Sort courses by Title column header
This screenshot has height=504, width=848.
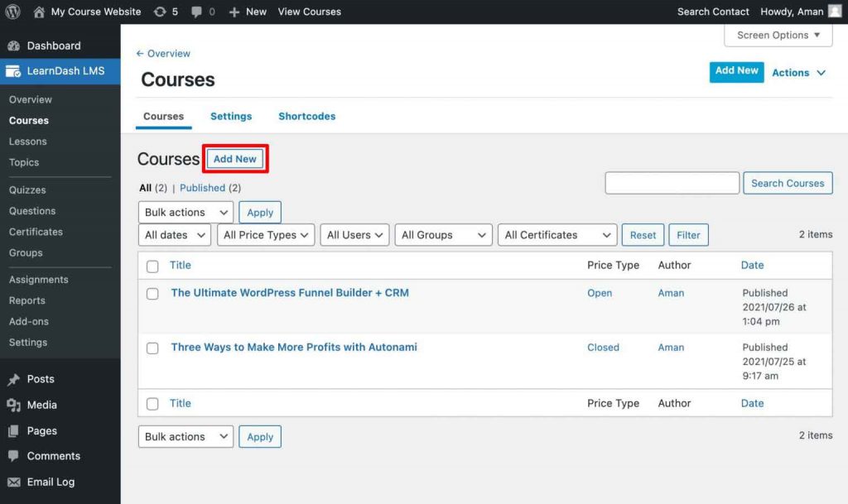point(180,265)
